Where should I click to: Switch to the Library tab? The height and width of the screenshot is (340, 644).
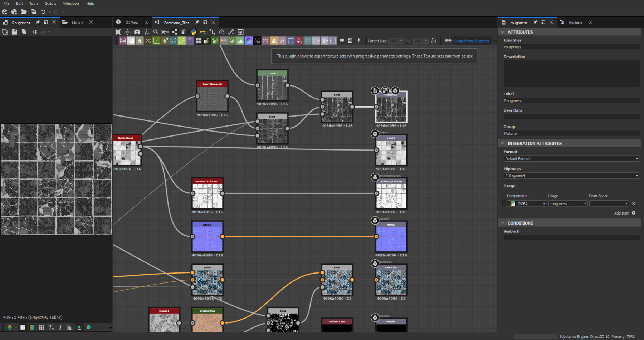click(x=77, y=23)
